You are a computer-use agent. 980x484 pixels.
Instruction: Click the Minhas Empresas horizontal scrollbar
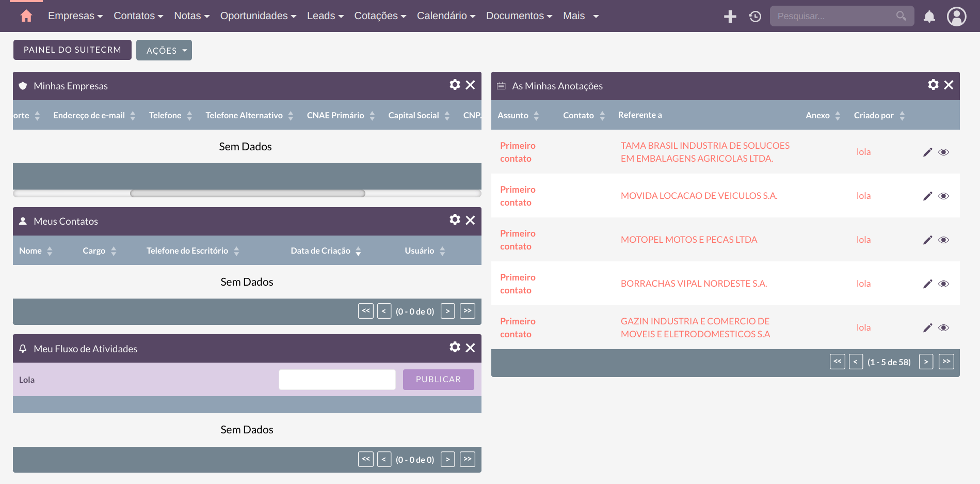pos(248,194)
